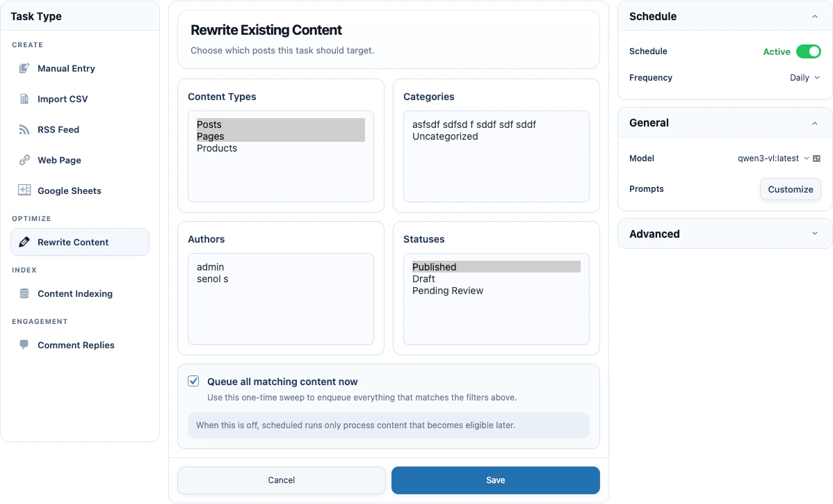This screenshot has height=504, width=833.
Task: Click the Rewrite Content pencil icon
Action: (24, 242)
